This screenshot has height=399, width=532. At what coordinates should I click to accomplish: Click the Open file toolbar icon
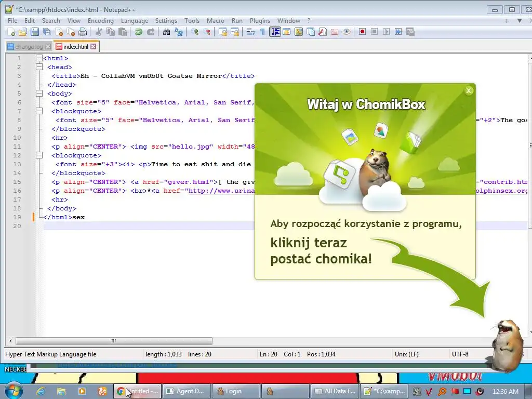coord(23,32)
